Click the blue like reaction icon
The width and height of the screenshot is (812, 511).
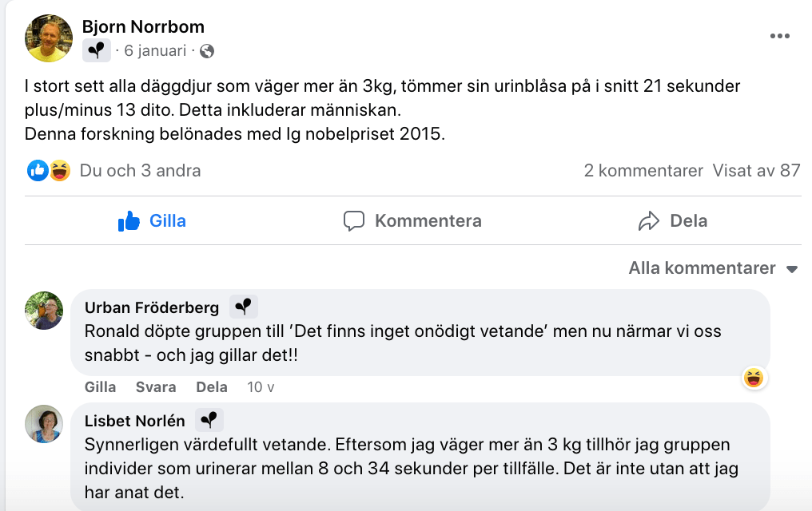pyautogui.click(x=38, y=170)
